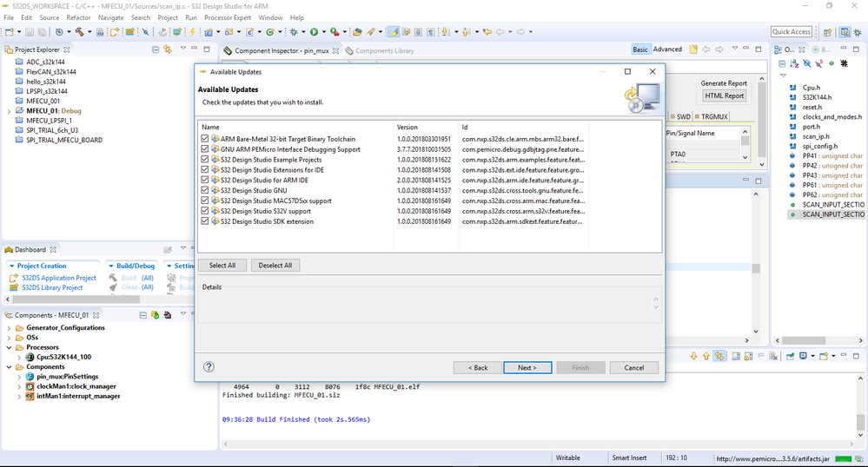This screenshot has height=467, width=868.
Task: Collapse Components node in Components tree
Action: coord(9,367)
